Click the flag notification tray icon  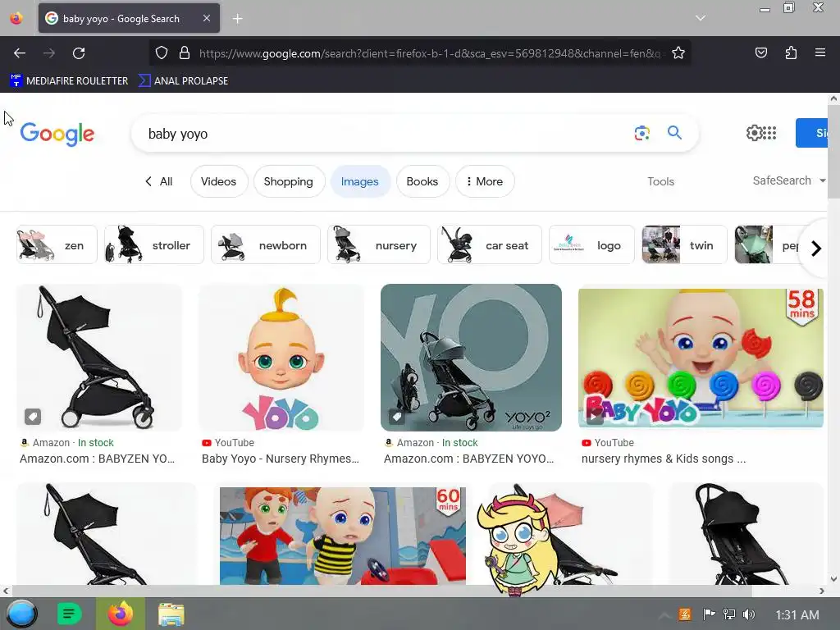709,614
